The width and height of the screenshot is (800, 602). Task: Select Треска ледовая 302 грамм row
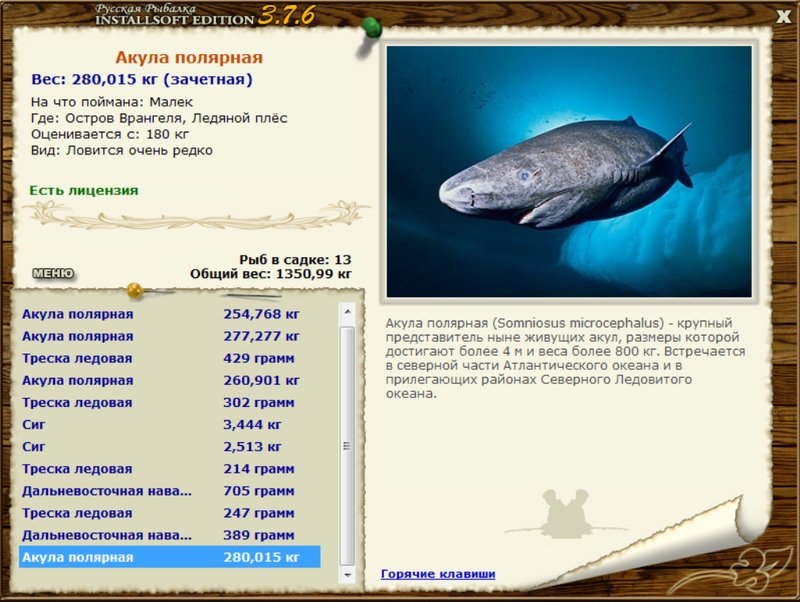tap(169, 403)
